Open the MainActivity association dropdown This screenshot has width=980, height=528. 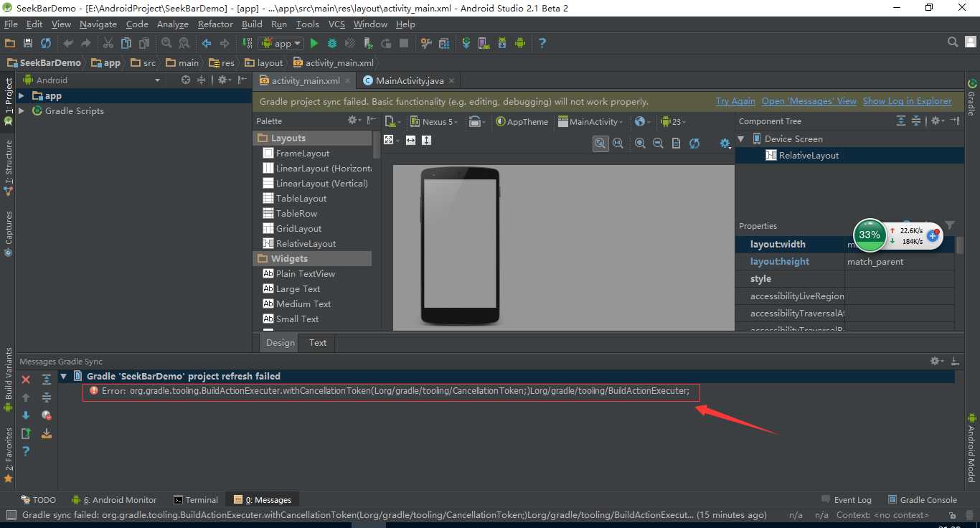click(590, 122)
